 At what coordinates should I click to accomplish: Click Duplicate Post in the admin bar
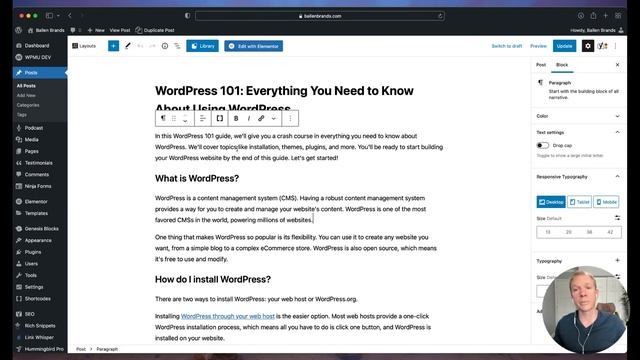coord(155,30)
